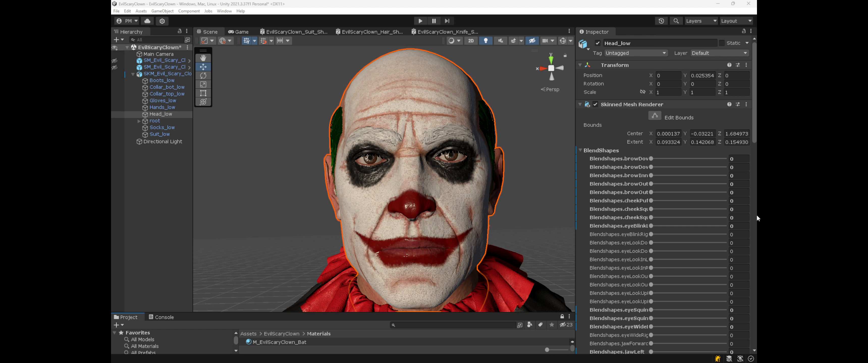Adjust Project panel icon size slider
Screen dimensions: 868x363
(x=556, y=350)
